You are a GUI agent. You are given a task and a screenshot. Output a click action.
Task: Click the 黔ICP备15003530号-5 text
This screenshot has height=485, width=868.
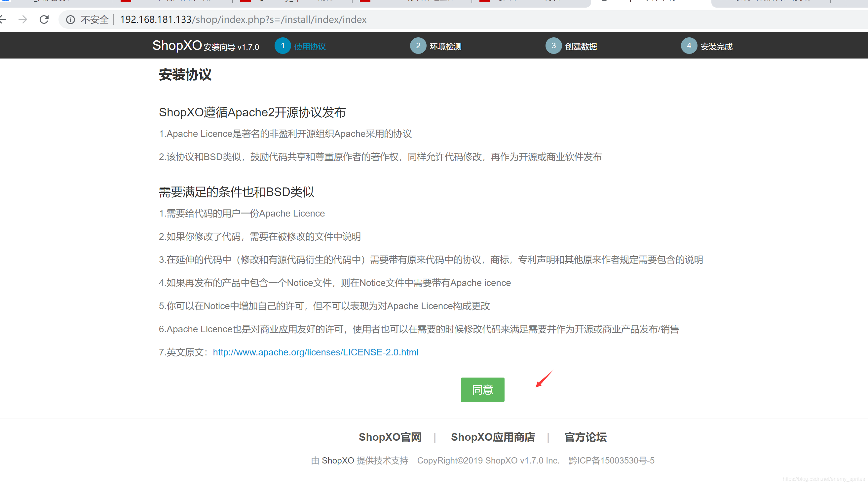click(611, 461)
